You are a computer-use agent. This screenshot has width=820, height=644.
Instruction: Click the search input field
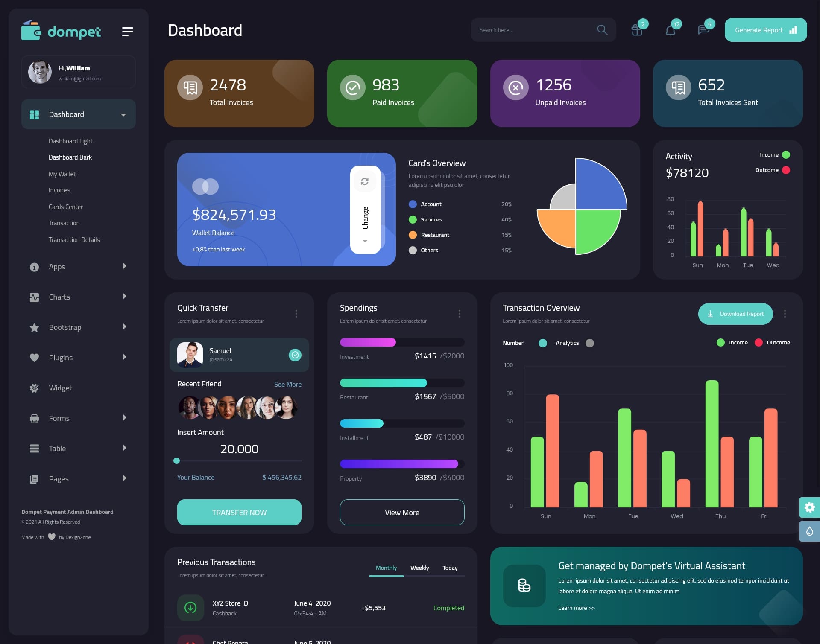click(x=533, y=29)
